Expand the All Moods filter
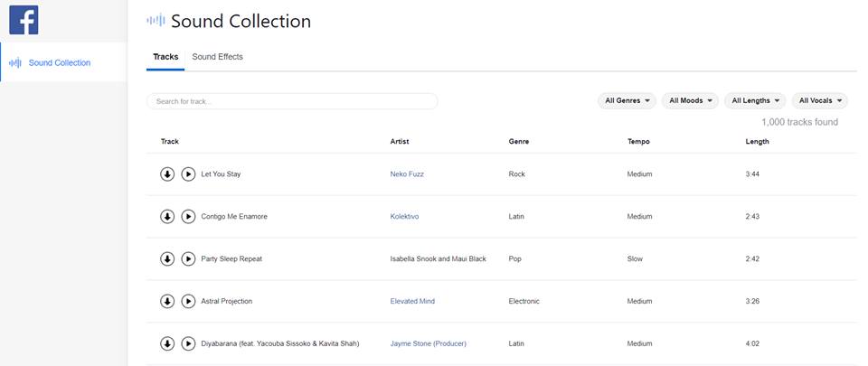This screenshot has width=868, height=366. coord(690,100)
